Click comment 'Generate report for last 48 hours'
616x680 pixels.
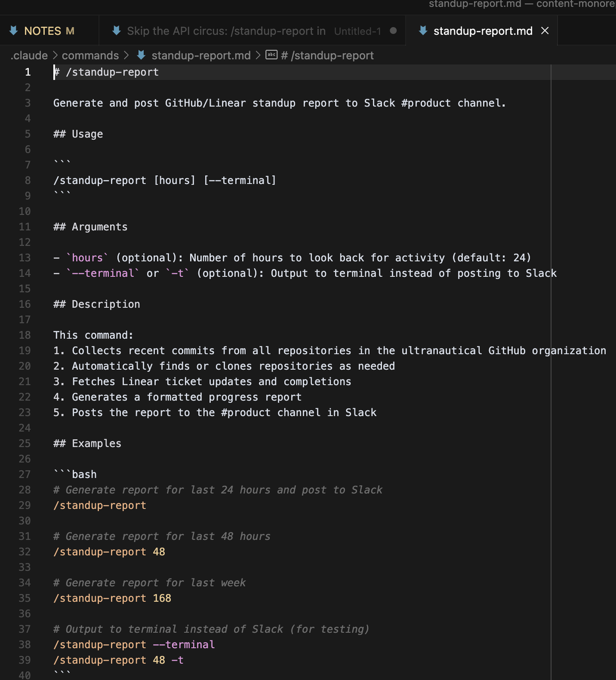[x=162, y=536]
